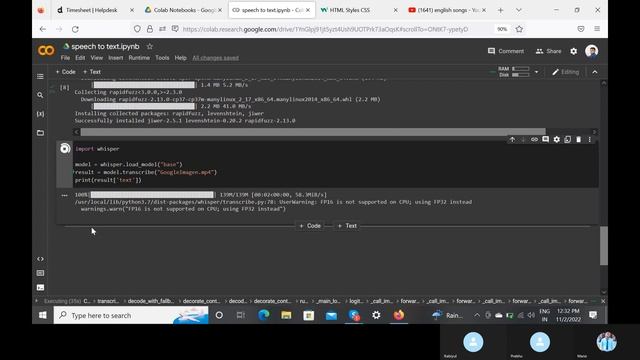Open terminal icon in left sidebar

pyautogui.click(x=40, y=287)
